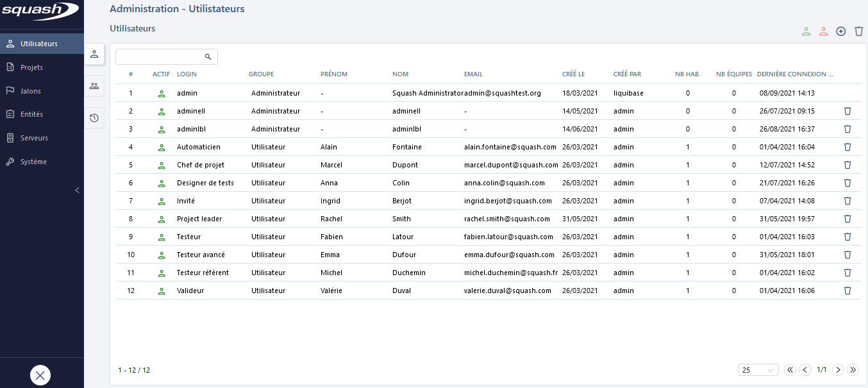868x388 pixels.
Task: Toggle active status of user Valideur
Action: point(162,291)
